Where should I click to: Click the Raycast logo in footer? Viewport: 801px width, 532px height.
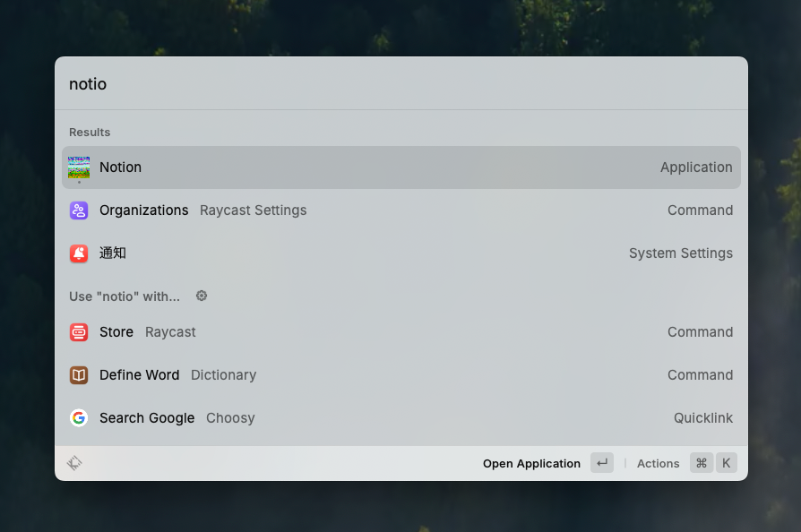pyautogui.click(x=74, y=463)
